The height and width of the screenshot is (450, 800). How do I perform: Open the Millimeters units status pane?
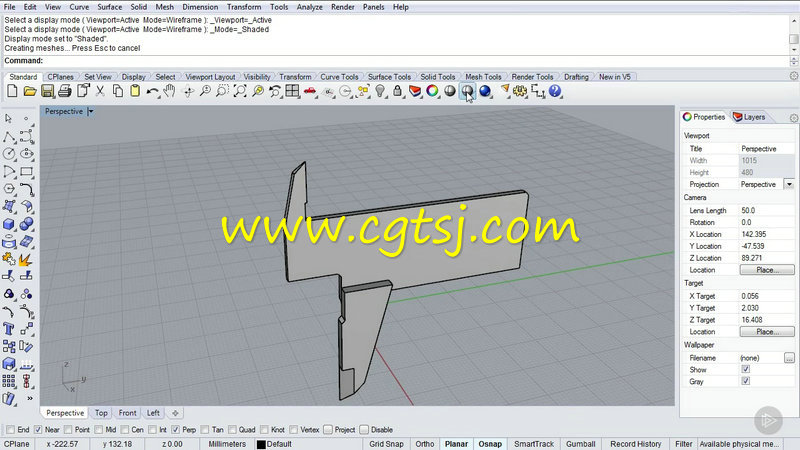click(227, 444)
